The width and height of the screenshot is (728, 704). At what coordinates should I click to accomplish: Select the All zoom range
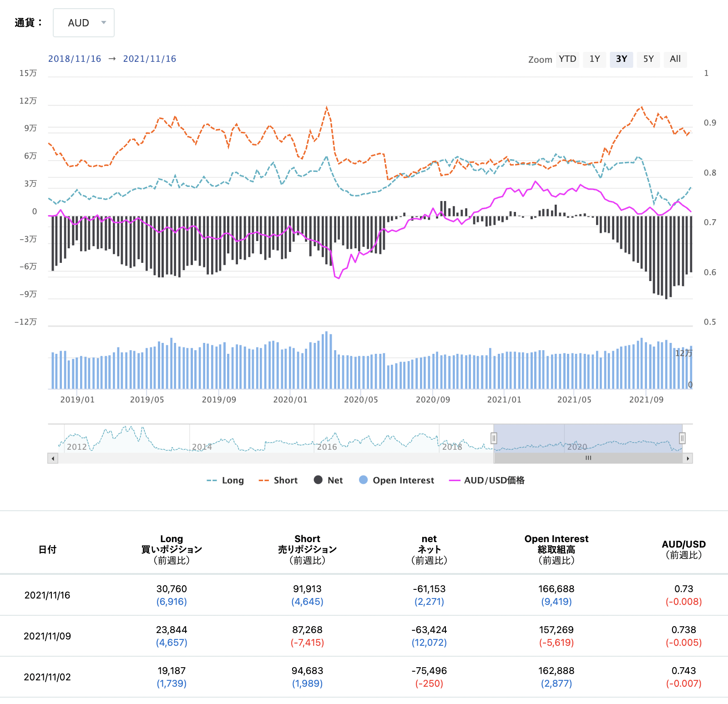(675, 59)
